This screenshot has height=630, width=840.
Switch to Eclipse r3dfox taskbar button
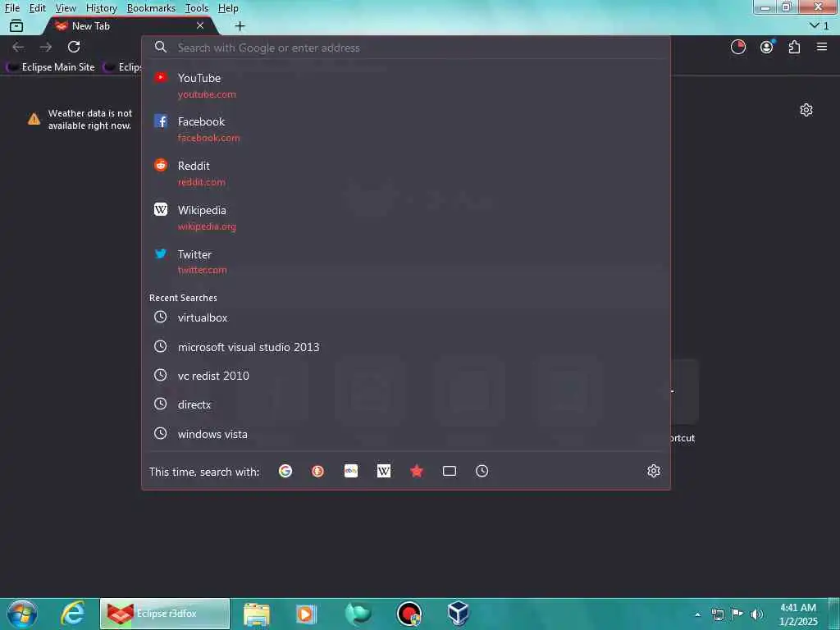(x=165, y=614)
